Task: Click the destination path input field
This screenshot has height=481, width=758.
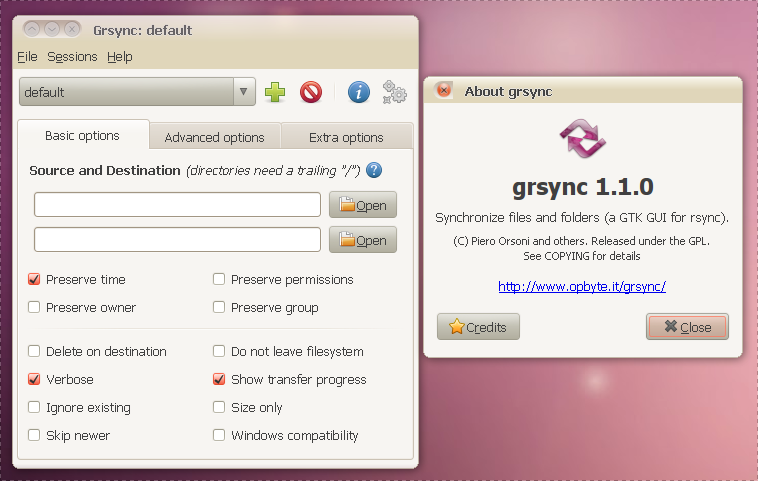Action: (x=177, y=239)
